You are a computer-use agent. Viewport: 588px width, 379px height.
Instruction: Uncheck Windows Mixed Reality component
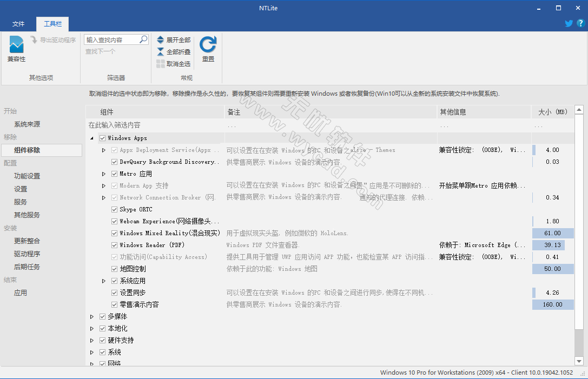(115, 233)
